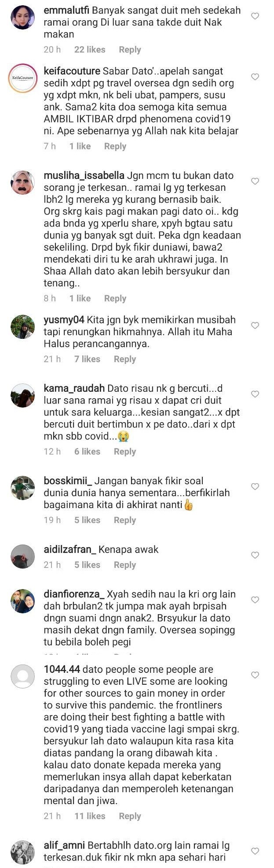Open the musliha_issabella username link
Image resolution: width=274 pixels, height=868 pixels.
point(84,175)
